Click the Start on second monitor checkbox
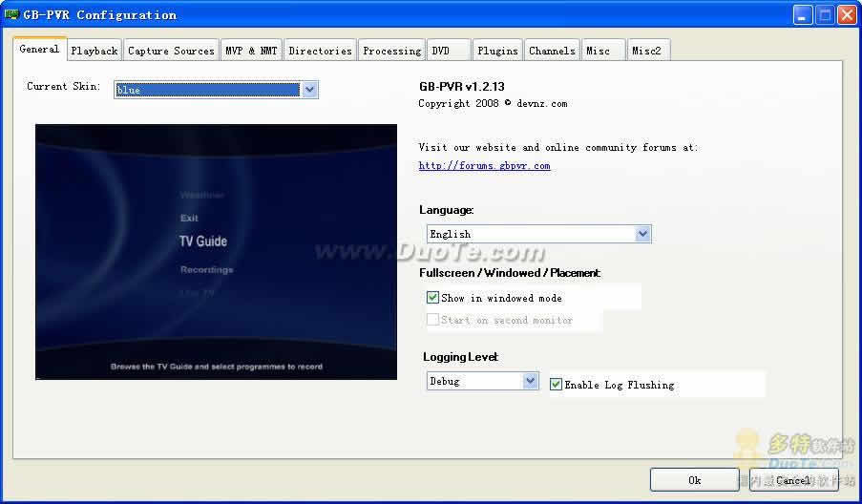 (432, 320)
